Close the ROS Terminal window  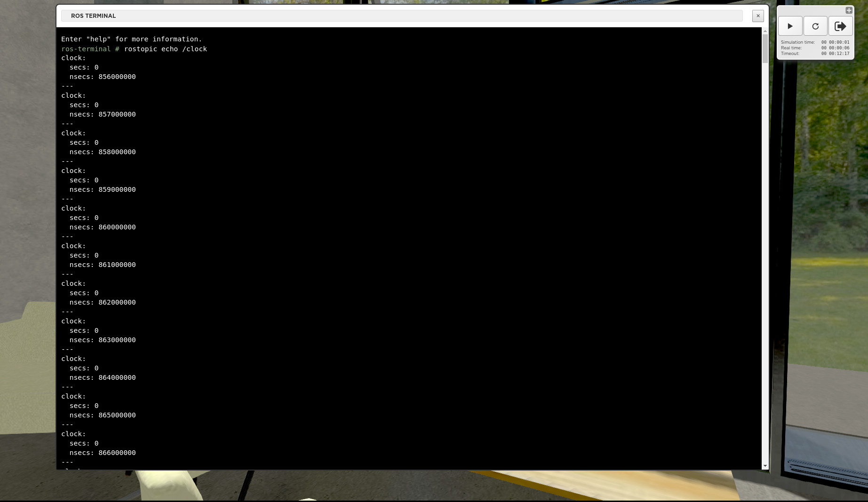(x=758, y=16)
